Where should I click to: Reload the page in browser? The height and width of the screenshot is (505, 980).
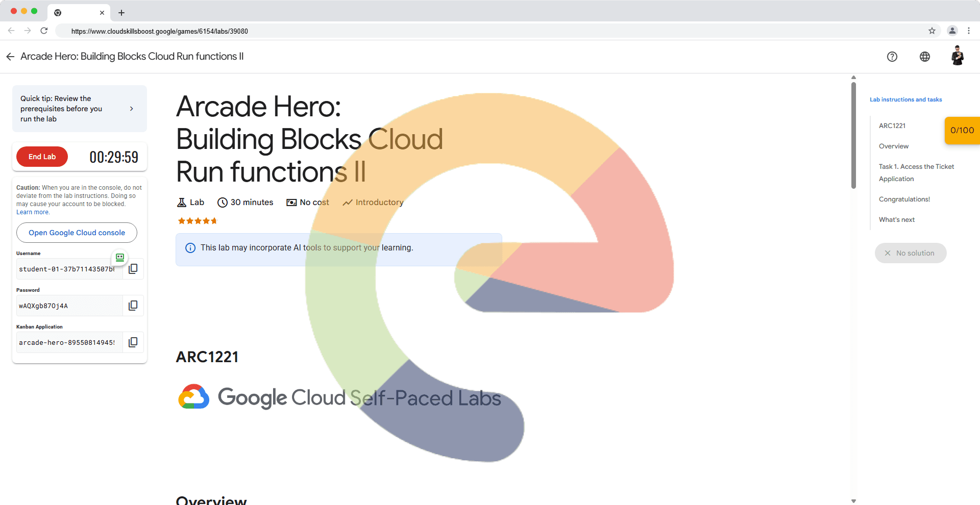coord(44,31)
